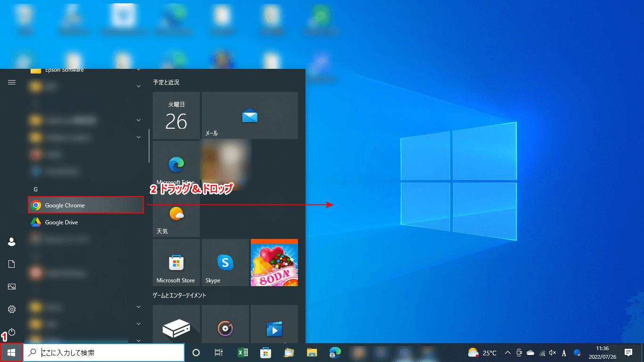Image resolution: width=644 pixels, height=362 pixels.
Task: Open the weather widget showing 25°C
Action: tap(482, 353)
